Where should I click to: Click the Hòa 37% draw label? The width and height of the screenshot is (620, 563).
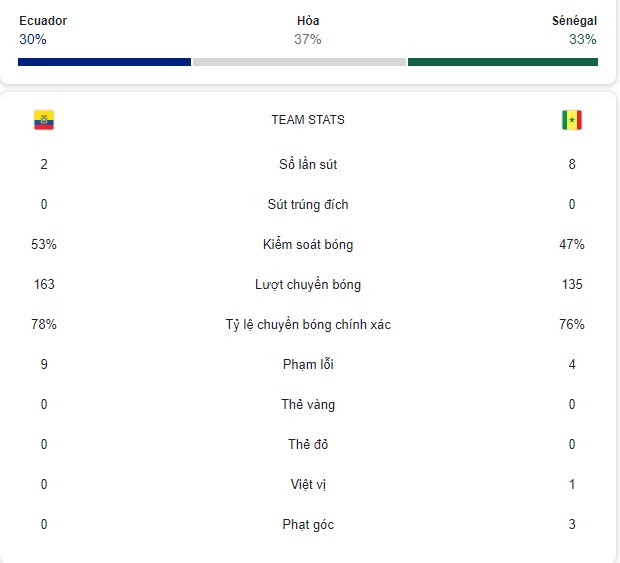tap(308, 30)
